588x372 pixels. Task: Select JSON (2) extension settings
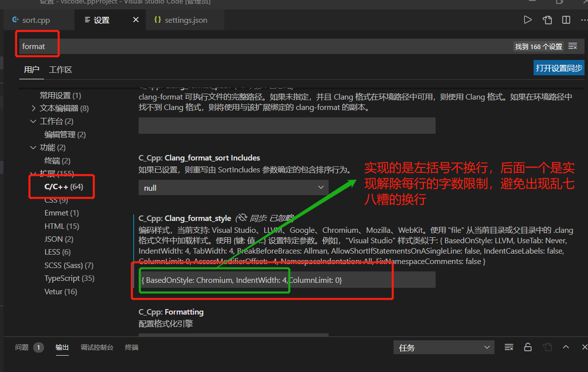click(59, 239)
